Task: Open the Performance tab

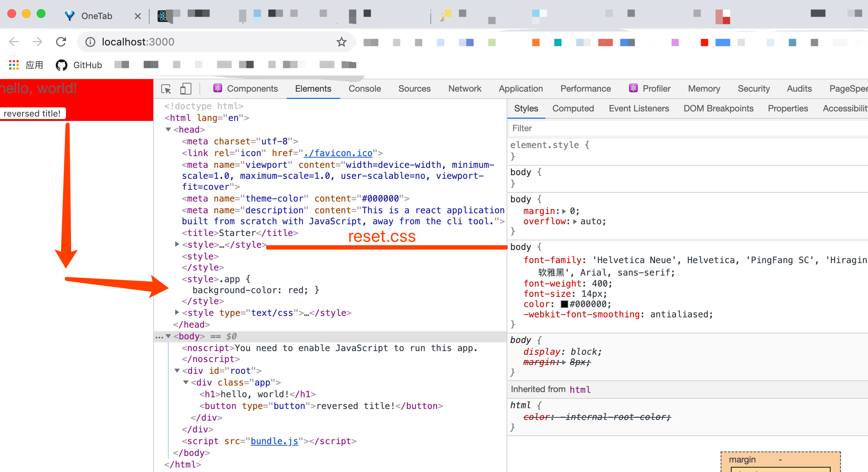Action: (x=586, y=89)
